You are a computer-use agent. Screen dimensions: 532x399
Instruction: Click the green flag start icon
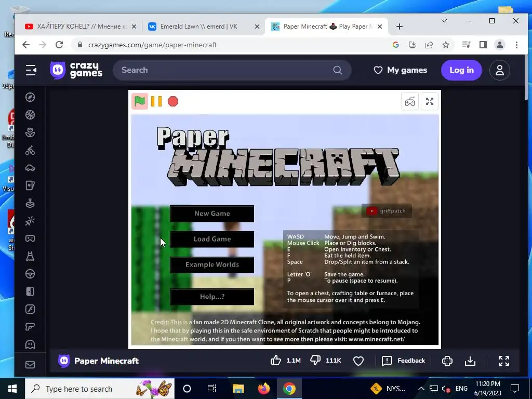[x=139, y=101]
